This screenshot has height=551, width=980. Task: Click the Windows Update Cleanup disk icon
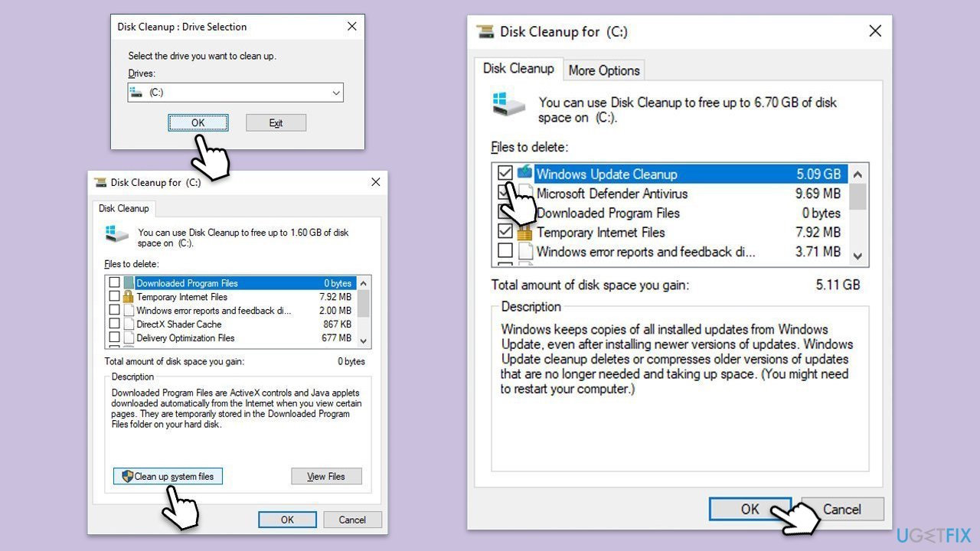pos(524,173)
